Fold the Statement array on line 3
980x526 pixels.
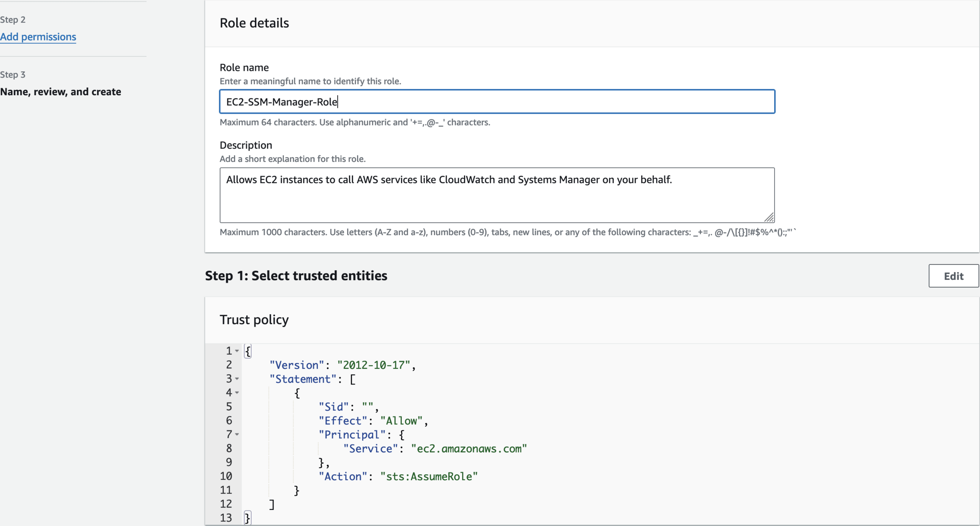237,379
